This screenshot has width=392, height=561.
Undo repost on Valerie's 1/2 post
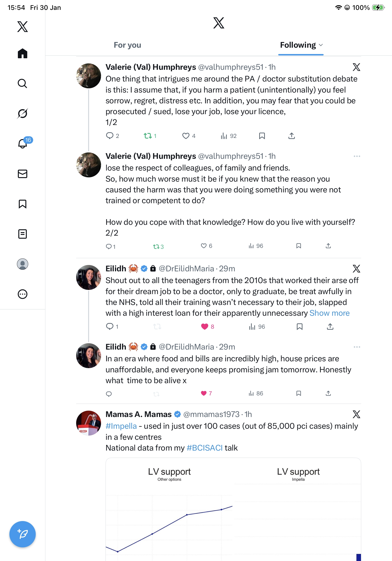[x=148, y=136]
